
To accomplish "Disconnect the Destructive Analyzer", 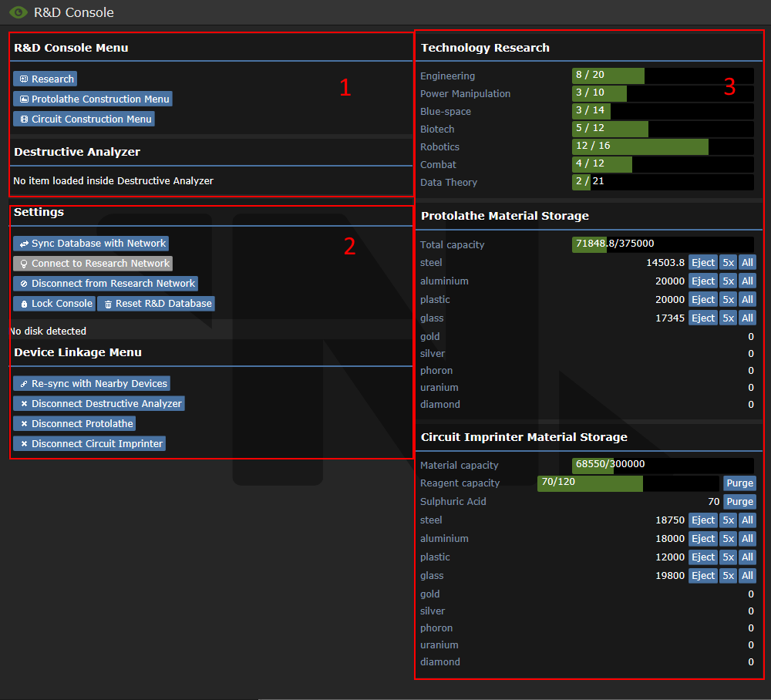I will tap(99, 404).
